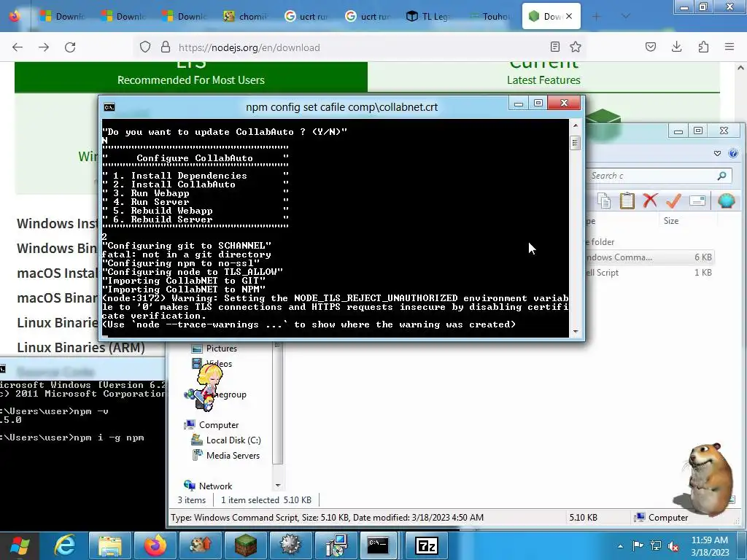This screenshot has height=560, width=747.
Task: Click the navigation pane scroll down arrow
Action: click(x=278, y=486)
